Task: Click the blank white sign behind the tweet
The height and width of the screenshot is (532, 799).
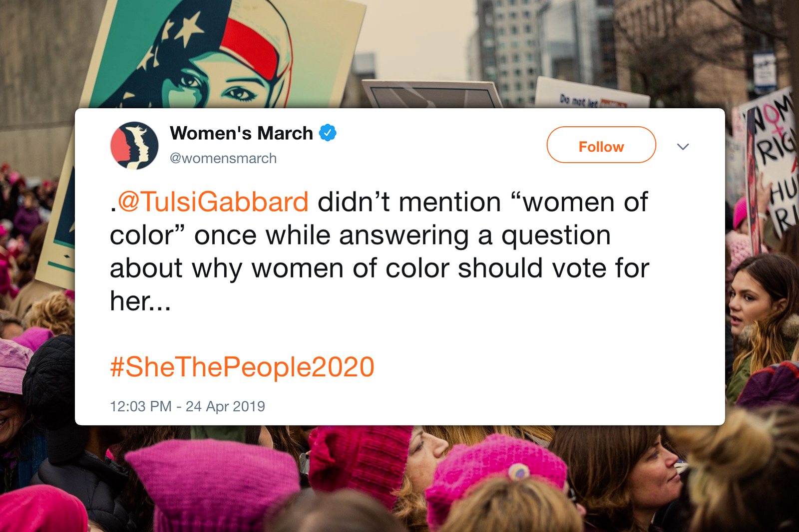Action: [x=432, y=95]
